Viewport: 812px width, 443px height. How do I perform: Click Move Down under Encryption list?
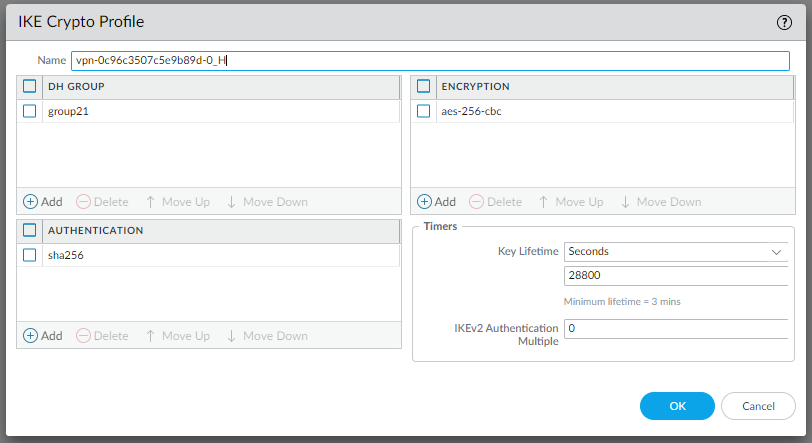[660, 202]
